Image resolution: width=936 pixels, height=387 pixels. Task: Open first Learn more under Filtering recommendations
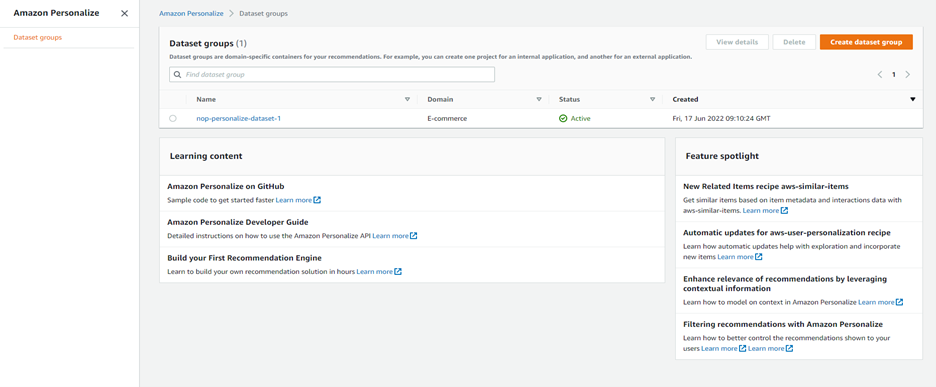(x=719, y=348)
